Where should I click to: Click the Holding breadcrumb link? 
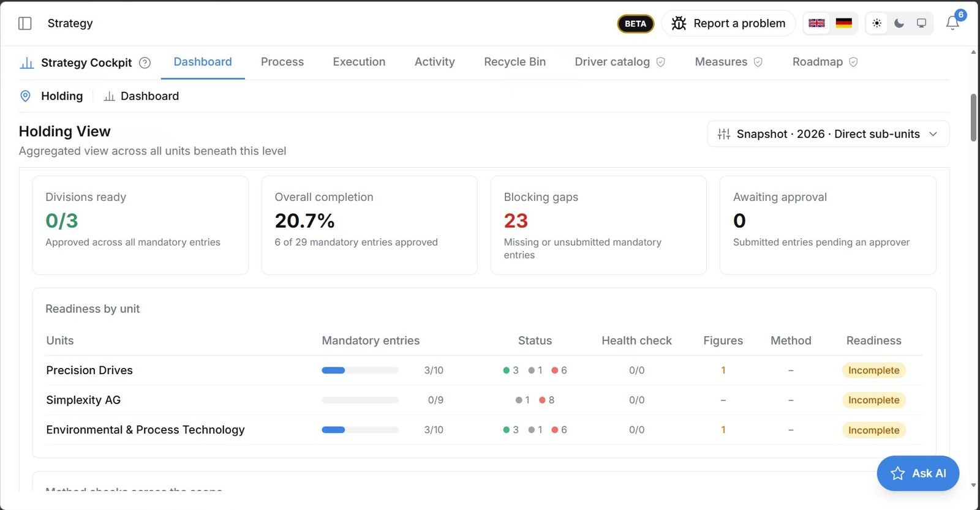pyautogui.click(x=62, y=96)
